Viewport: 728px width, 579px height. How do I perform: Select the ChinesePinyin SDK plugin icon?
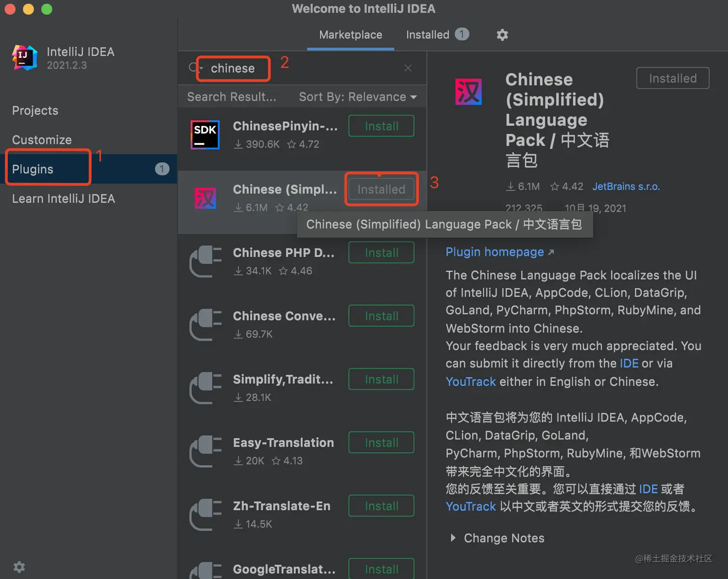click(x=205, y=135)
